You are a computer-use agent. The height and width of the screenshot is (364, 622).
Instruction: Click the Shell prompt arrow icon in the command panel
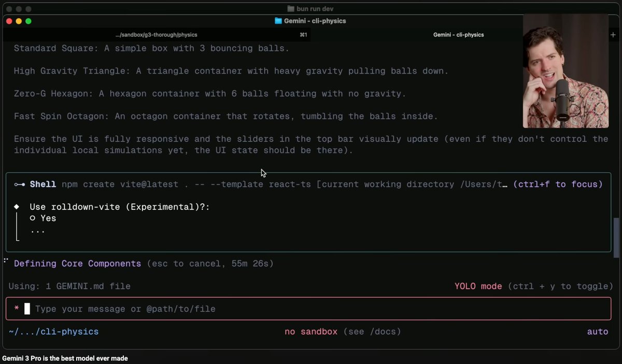click(x=21, y=184)
